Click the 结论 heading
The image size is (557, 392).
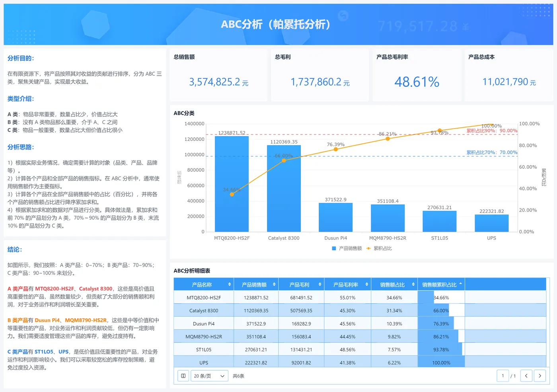click(x=15, y=250)
